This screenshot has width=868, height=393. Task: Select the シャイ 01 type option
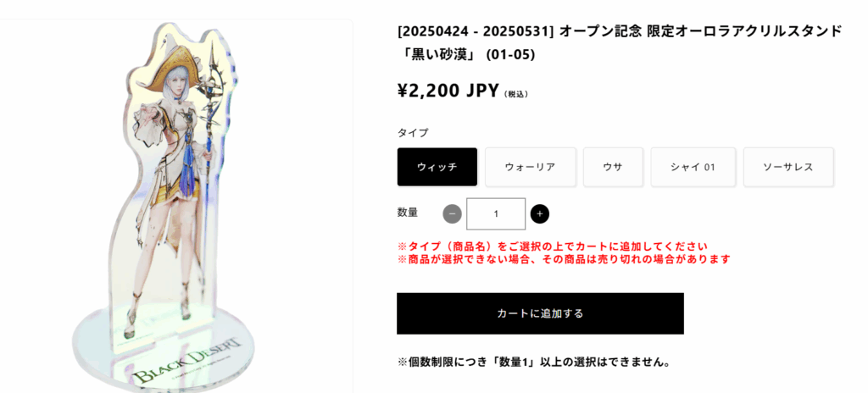(693, 167)
